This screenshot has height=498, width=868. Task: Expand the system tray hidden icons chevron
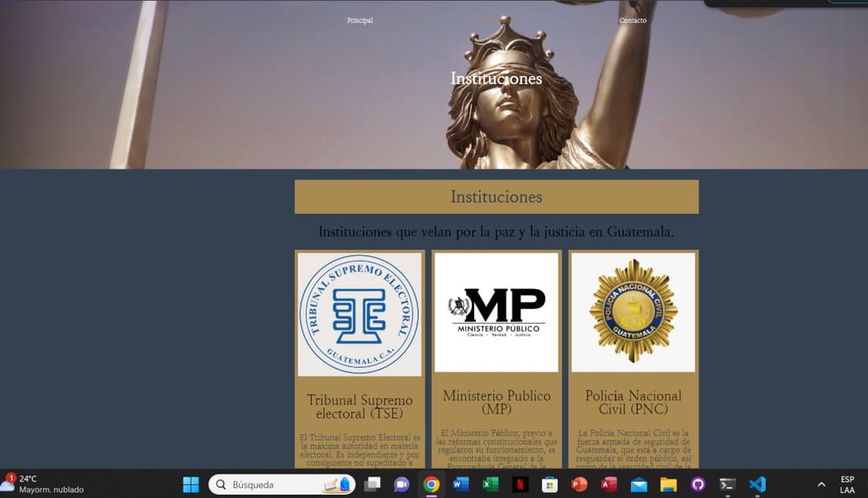[x=821, y=484]
